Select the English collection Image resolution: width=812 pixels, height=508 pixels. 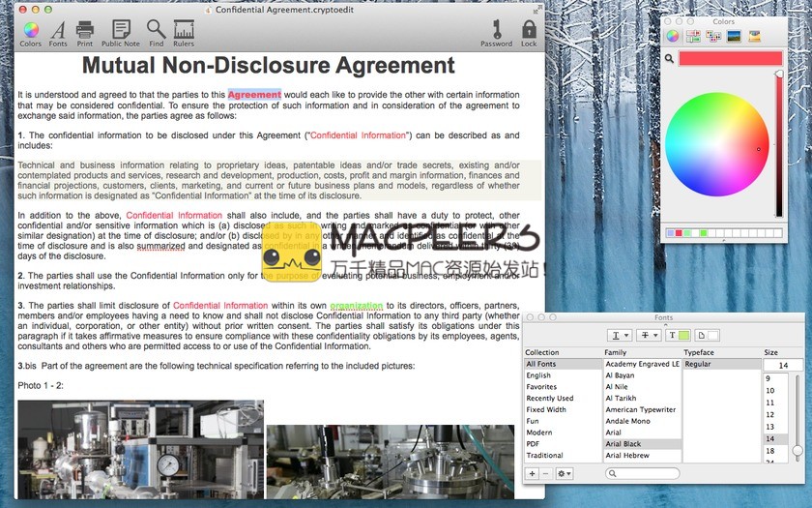click(x=563, y=375)
